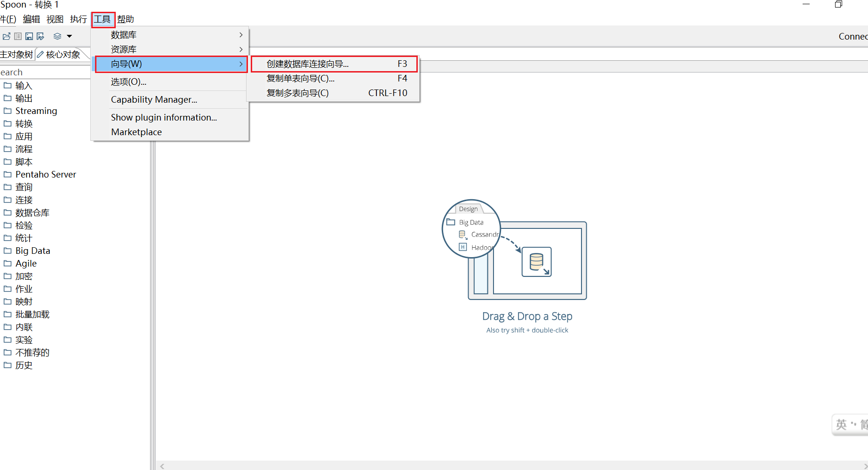Click the Open file toolbar icon
This screenshot has width=868, height=470.
coord(7,36)
